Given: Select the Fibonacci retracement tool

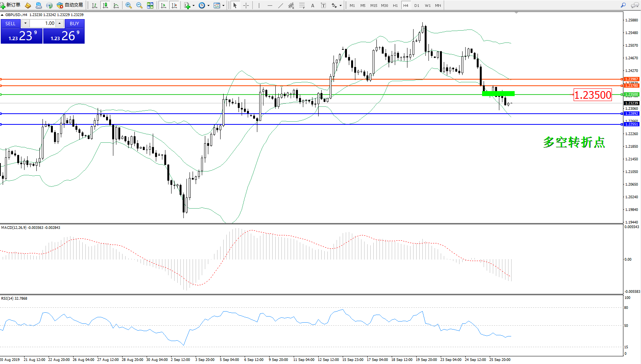Looking at the screenshot, I should coord(302,5).
